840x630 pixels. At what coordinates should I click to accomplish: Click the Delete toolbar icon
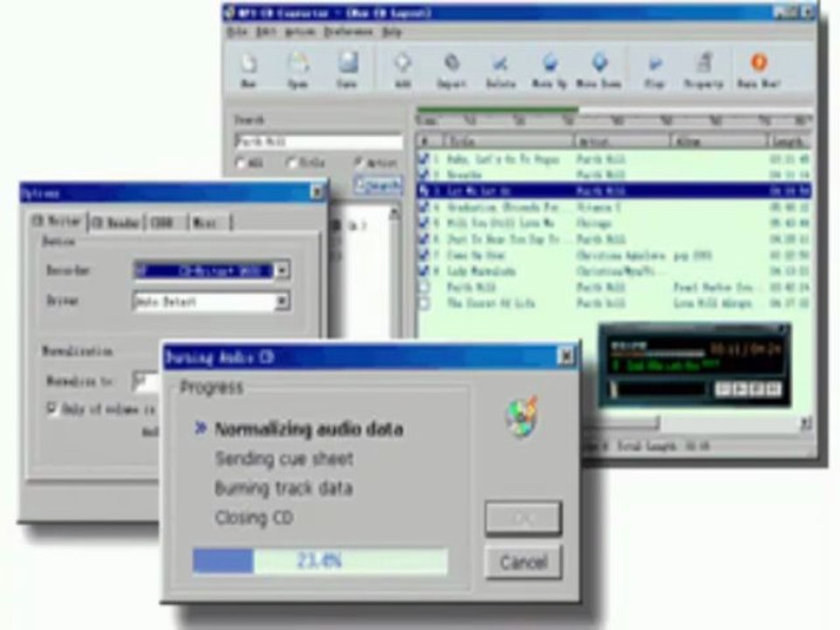[500, 64]
